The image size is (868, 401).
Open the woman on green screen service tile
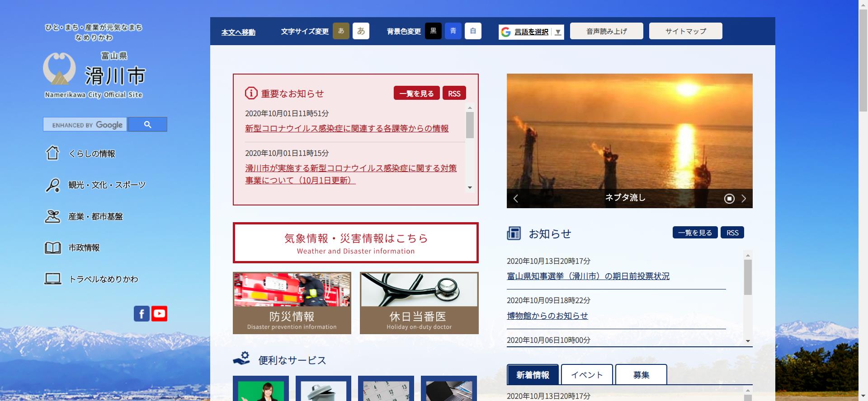[261, 388]
